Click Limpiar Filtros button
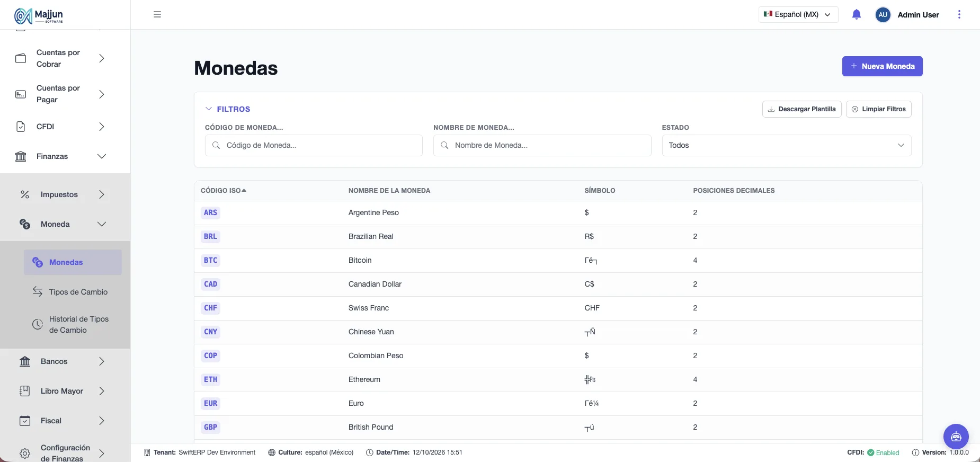 click(879, 109)
